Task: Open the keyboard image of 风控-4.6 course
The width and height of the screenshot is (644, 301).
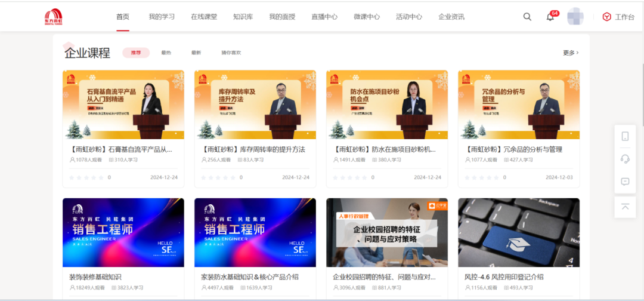Action: coord(519,232)
